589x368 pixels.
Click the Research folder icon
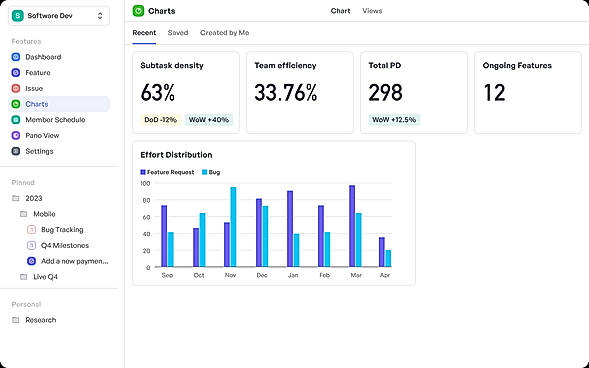(15, 320)
